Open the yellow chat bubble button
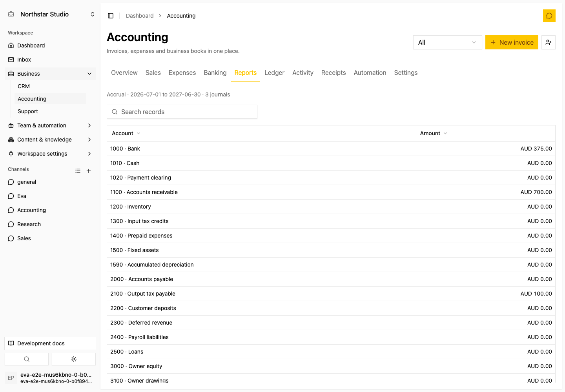 (x=549, y=16)
